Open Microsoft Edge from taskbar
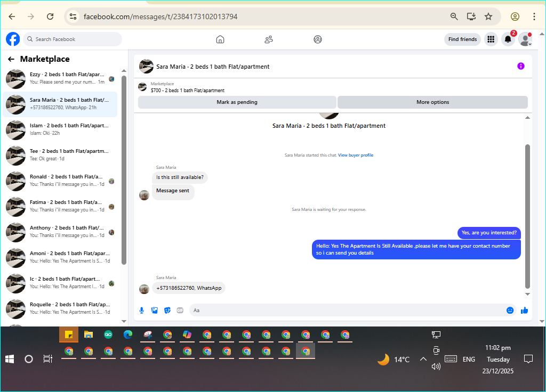This screenshot has height=392, width=546. pos(128,334)
